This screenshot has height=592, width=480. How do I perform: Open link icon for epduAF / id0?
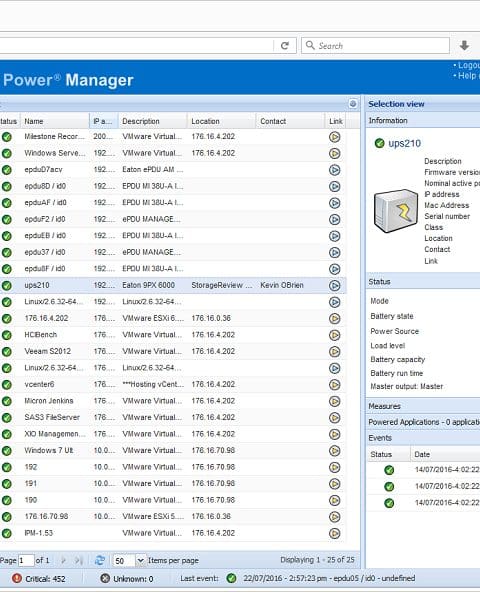pos(335,203)
